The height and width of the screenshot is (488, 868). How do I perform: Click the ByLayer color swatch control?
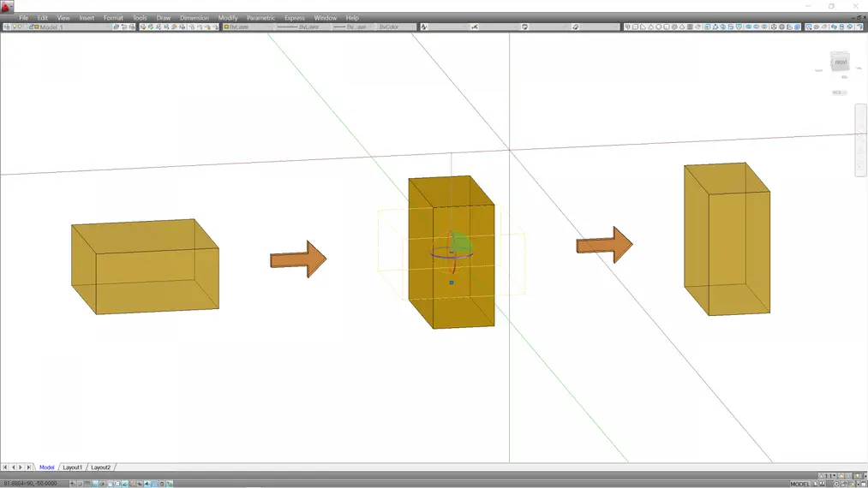coord(244,27)
